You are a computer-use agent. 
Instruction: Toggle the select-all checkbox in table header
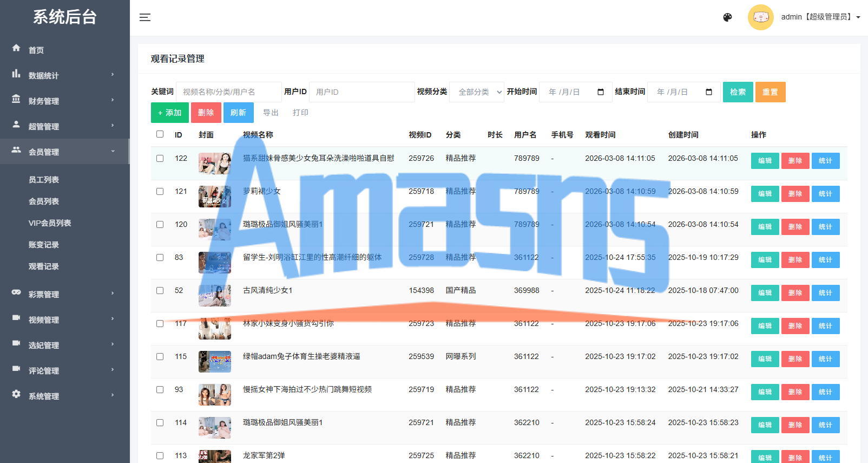click(160, 134)
